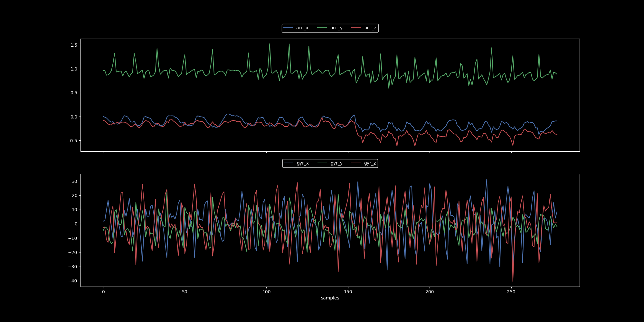Switch focus to the gyr legend panel

tap(330, 163)
